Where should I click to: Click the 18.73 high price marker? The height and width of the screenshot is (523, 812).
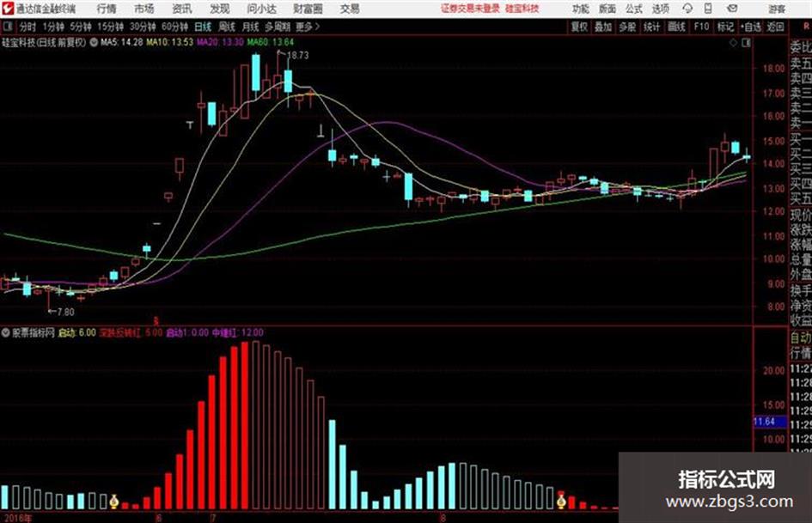point(297,55)
